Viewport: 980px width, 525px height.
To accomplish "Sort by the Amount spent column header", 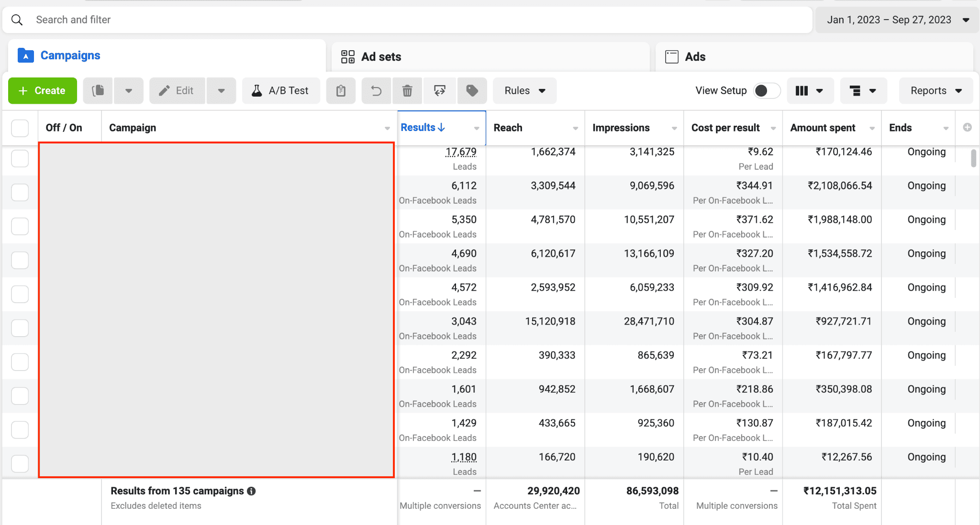I will click(x=823, y=128).
